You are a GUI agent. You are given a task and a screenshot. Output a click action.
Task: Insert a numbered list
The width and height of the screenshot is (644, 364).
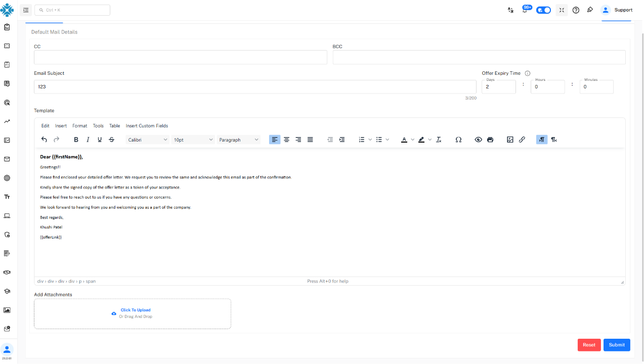[x=361, y=140]
